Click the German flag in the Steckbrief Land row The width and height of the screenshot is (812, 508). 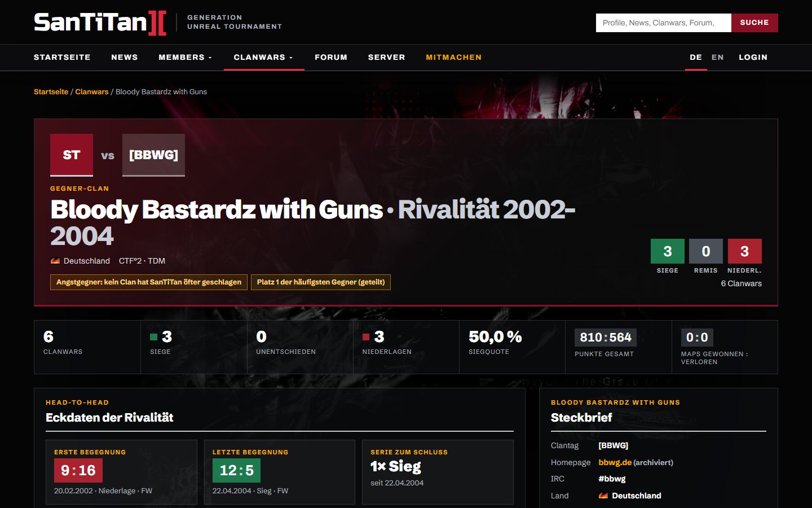603,496
